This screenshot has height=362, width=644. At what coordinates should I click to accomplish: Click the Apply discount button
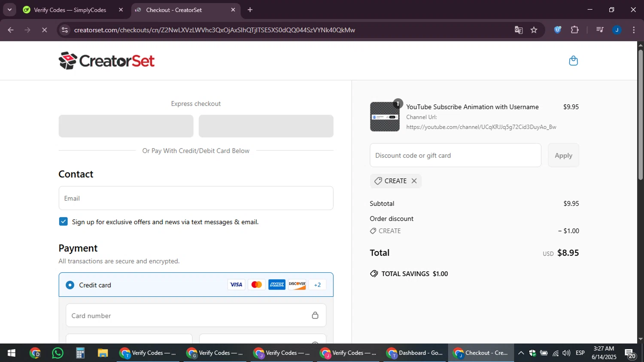563,155
